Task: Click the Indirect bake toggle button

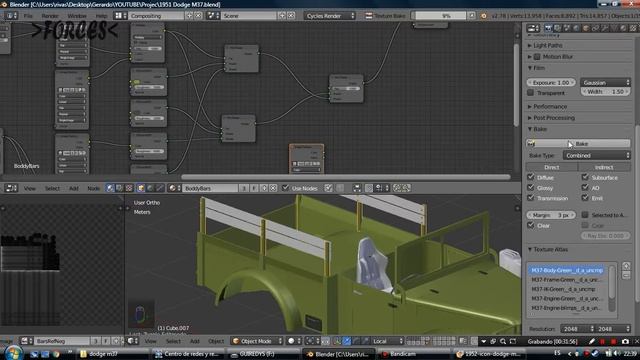Action: (604, 167)
